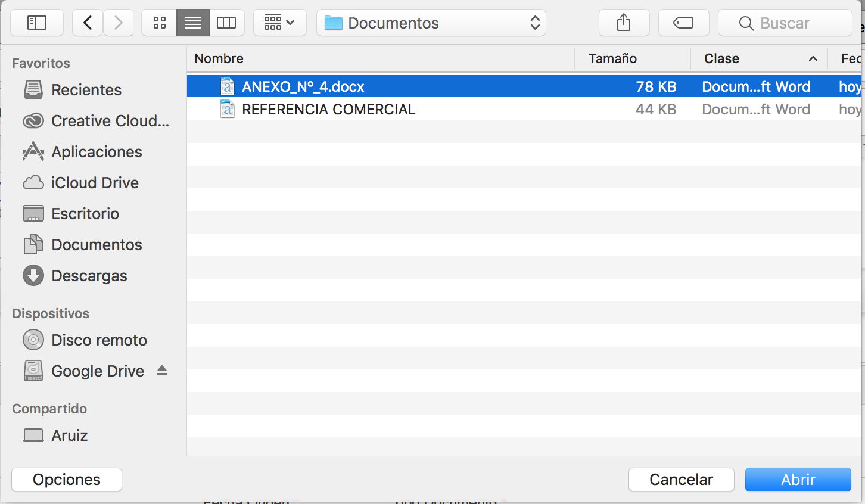
Task: Click the Disco remoto disc icon
Action: 33,340
